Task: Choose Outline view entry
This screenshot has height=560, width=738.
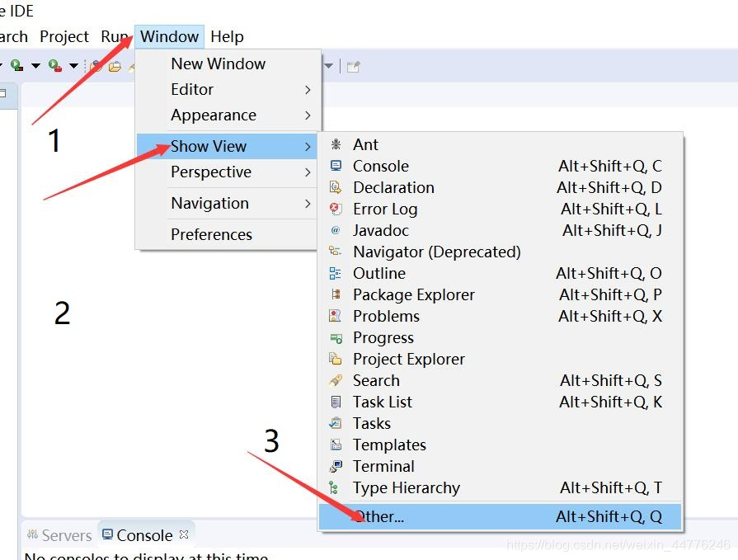Action: (x=500, y=273)
